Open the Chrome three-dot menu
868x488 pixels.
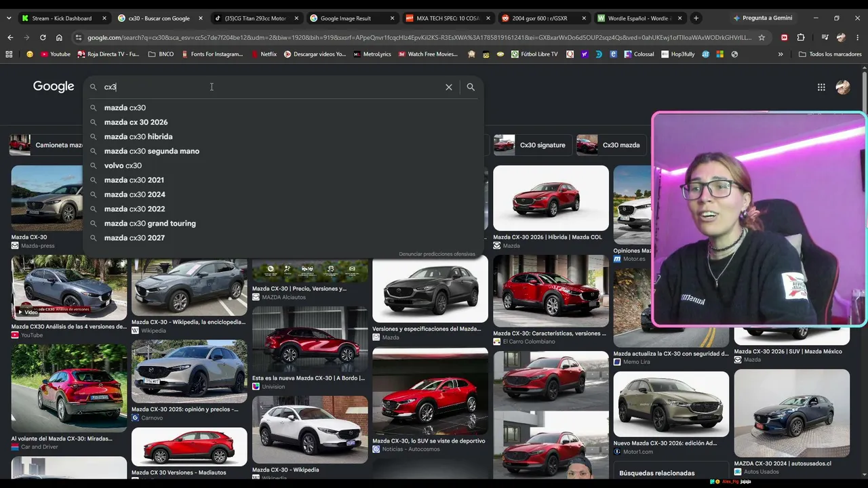(857, 37)
